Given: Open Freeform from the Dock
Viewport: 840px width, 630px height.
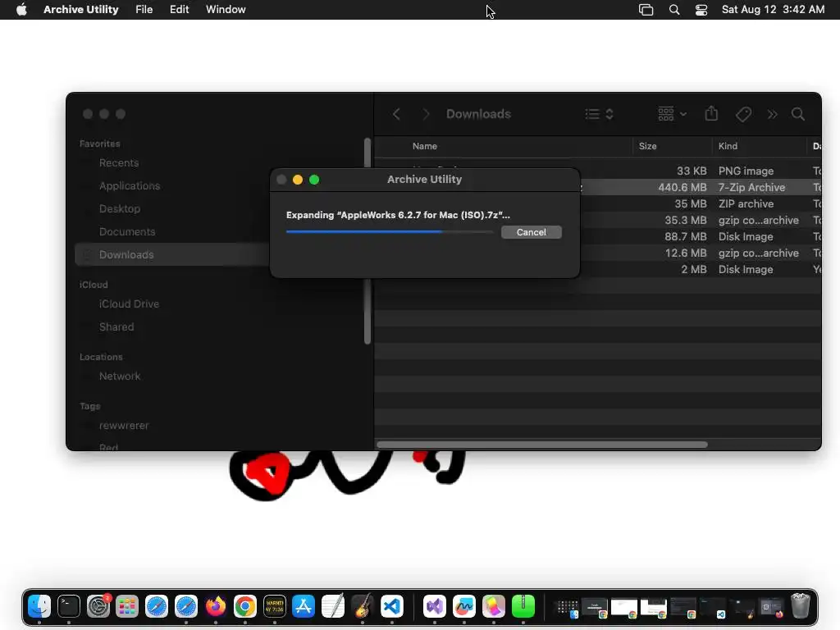Looking at the screenshot, I should (464, 606).
